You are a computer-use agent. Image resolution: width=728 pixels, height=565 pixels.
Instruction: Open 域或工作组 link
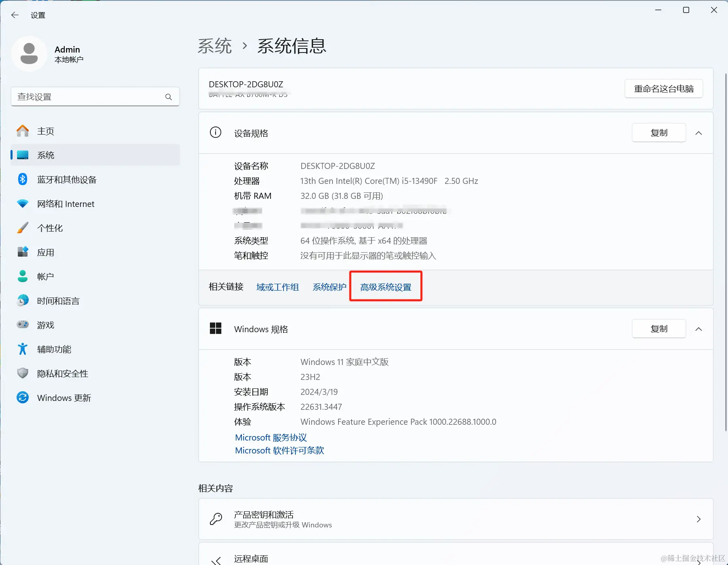click(277, 287)
